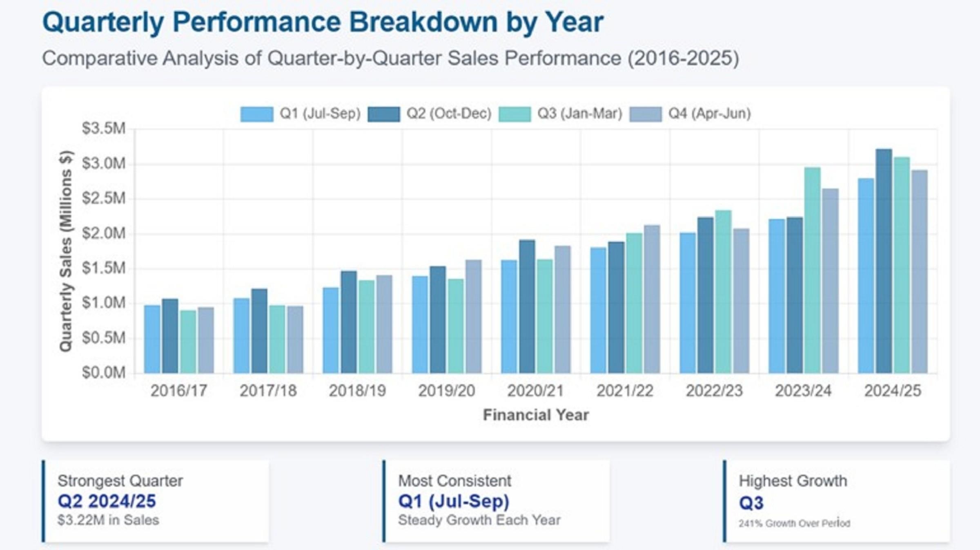This screenshot has height=550, width=980.
Task: Click the Q2 2024/25 highlighted value
Action: click(107, 501)
